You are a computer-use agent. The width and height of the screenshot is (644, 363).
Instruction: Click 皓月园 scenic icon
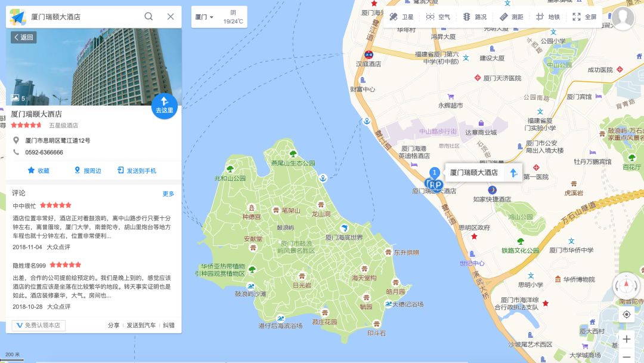(395, 282)
